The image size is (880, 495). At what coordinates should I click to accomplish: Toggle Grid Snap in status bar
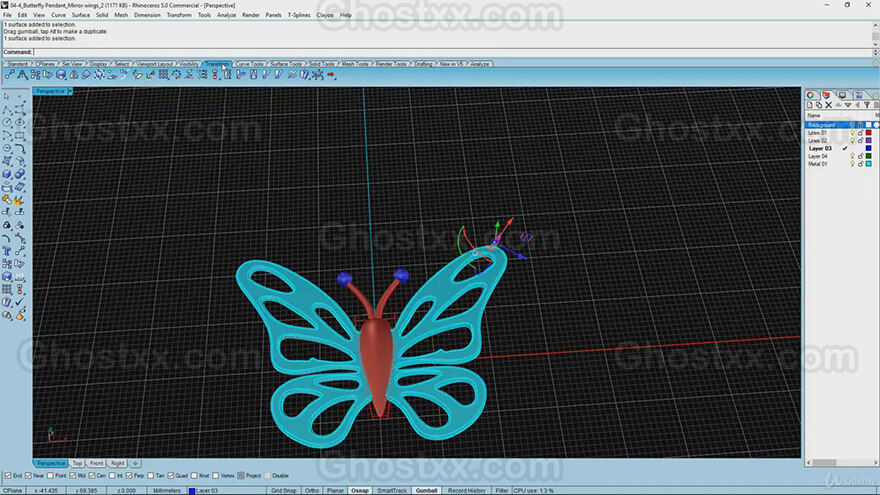[283, 491]
